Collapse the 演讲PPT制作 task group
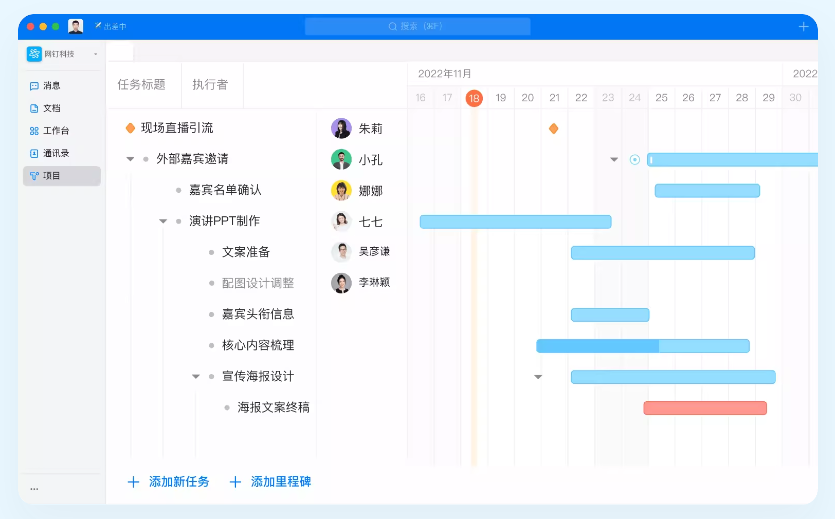 [163, 221]
